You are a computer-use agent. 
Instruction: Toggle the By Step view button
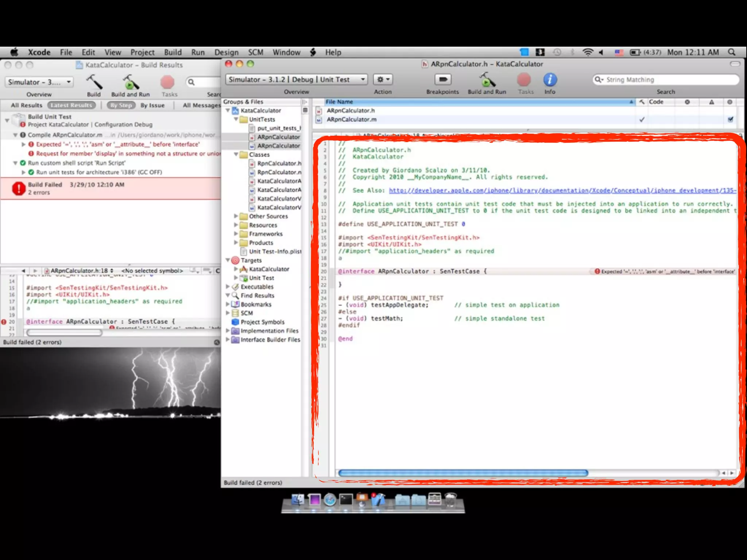121,105
